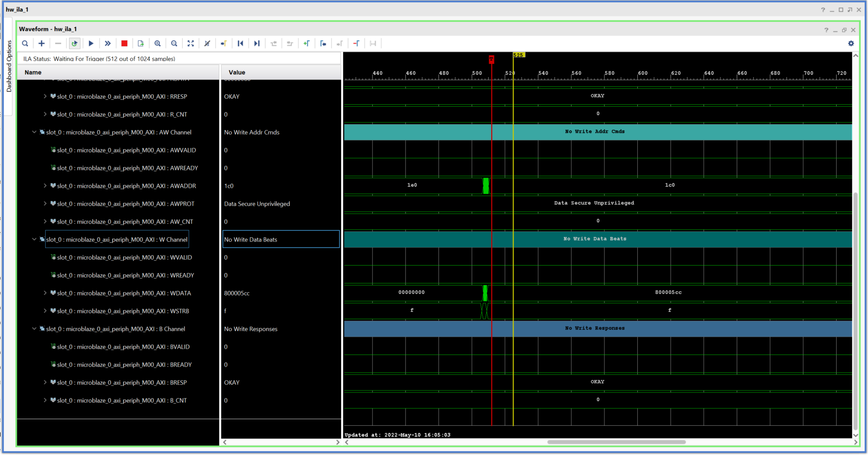Screen dimensions: 868x455
Task: Click scroll-left arrow under Value column
Action: point(225,442)
